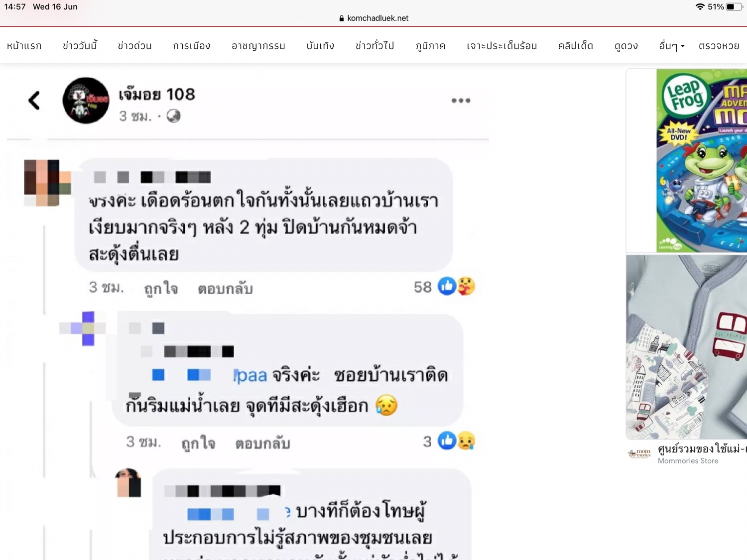Go to the การเมือง section

click(x=192, y=46)
